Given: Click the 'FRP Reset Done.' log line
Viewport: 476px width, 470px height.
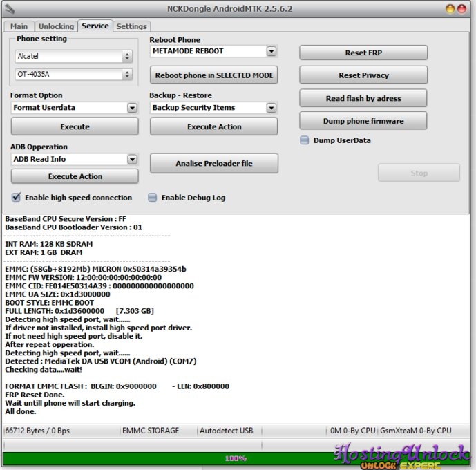Looking at the screenshot, I should point(35,395).
